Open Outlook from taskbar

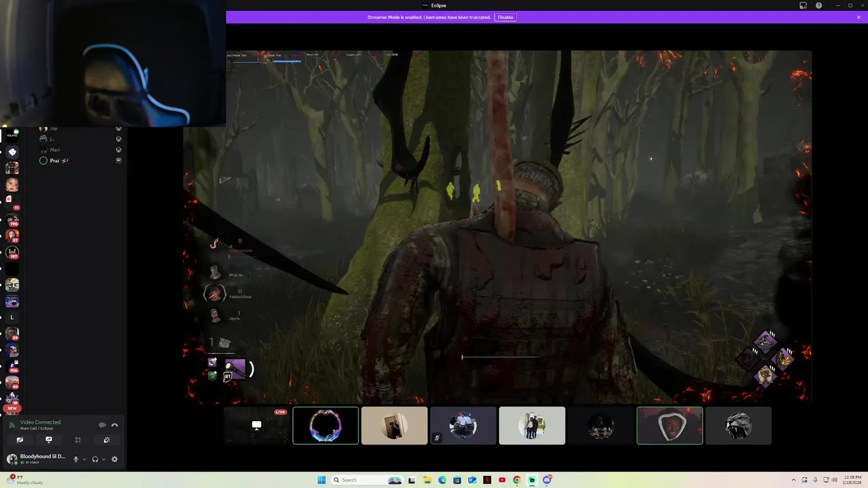click(x=472, y=480)
